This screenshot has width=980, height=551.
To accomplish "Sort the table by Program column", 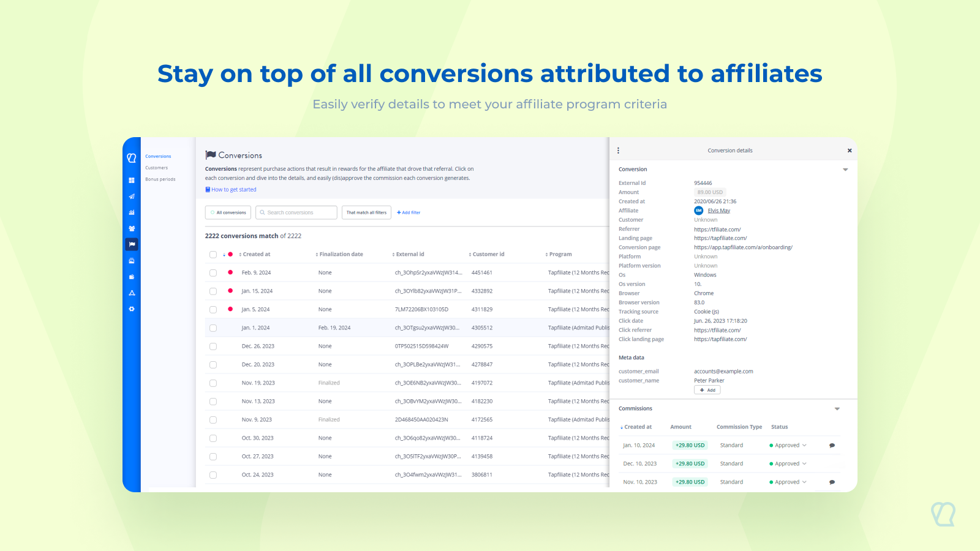I will pyautogui.click(x=559, y=254).
